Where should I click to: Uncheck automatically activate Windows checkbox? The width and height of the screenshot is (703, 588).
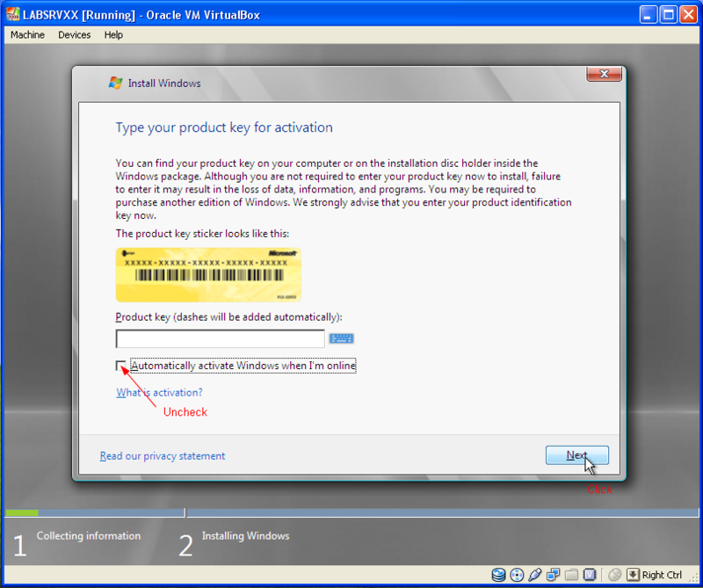pyautogui.click(x=121, y=366)
